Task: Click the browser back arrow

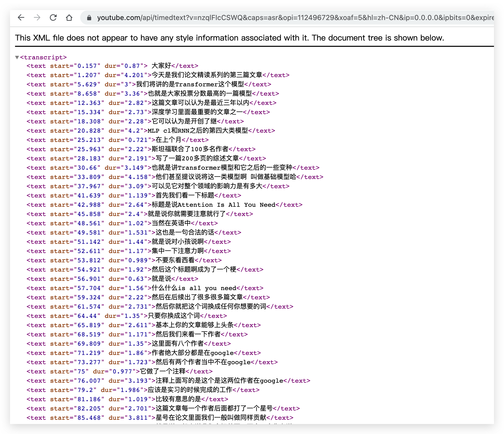Action: pos(21,18)
